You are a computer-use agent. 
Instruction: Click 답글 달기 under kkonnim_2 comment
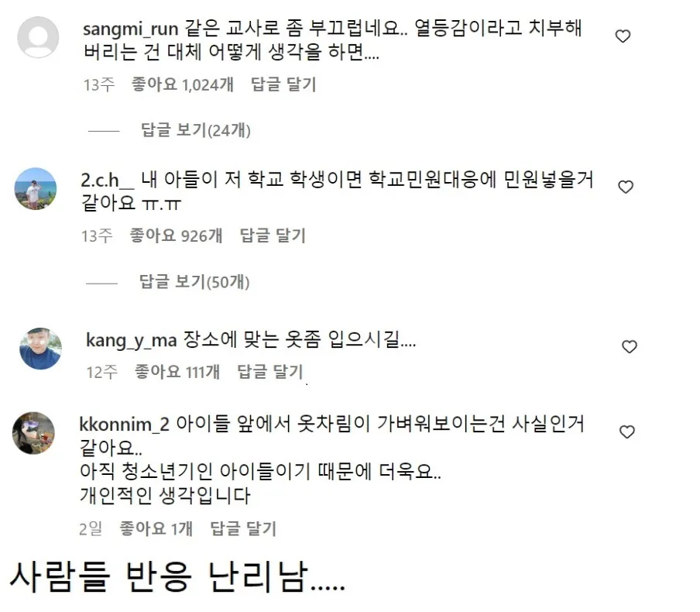(x=243, y=528)
